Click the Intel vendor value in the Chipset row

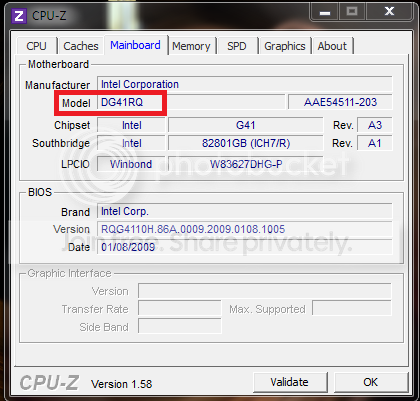point(131,125)
